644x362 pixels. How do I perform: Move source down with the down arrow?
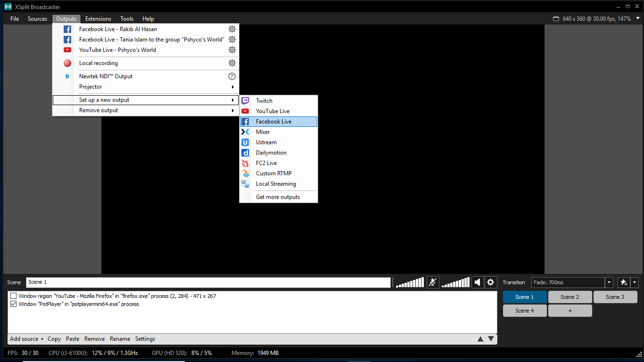click(491, 339)
